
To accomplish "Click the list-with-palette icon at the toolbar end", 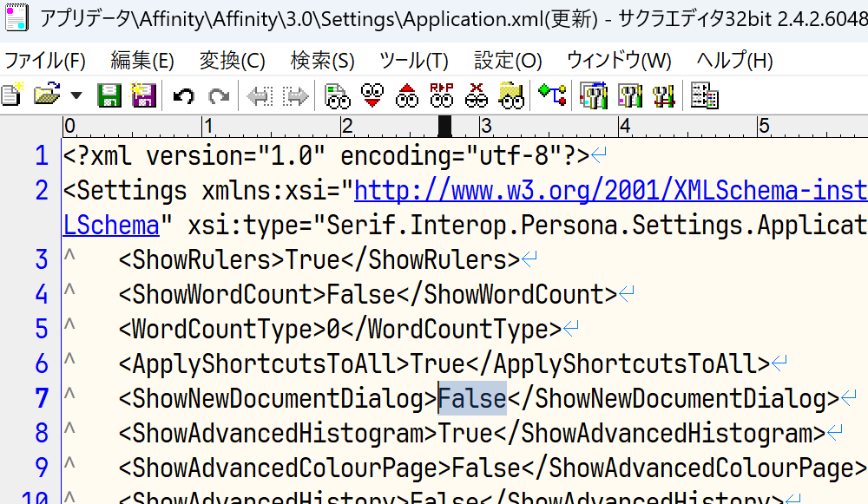I will (x=705, y=95).
